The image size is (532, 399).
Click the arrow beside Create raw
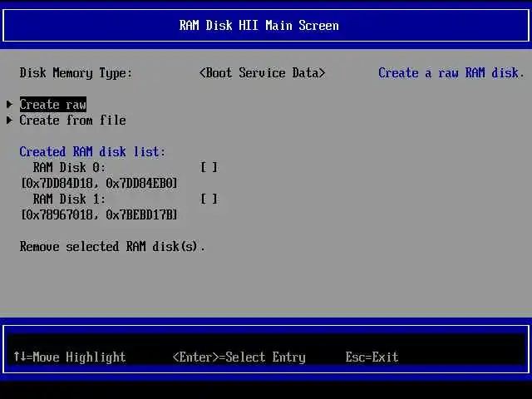pyautogui.click(x=9, y=104)
